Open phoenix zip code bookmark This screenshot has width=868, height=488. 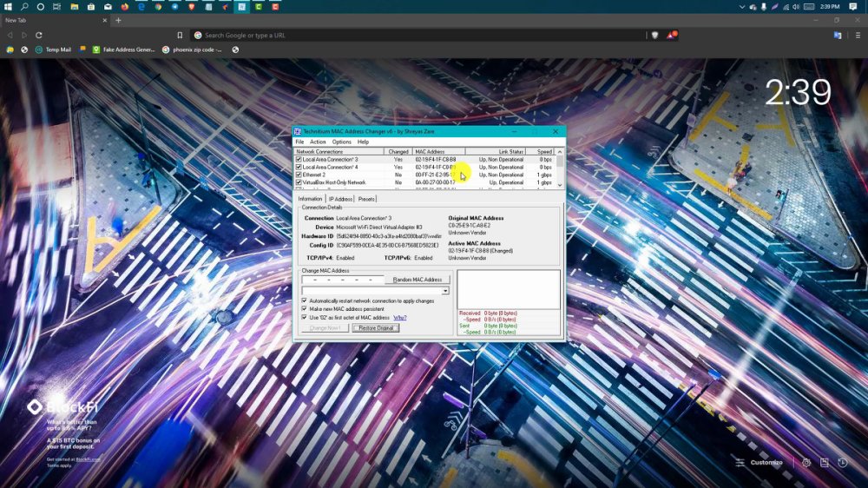[x=192, y=49]
